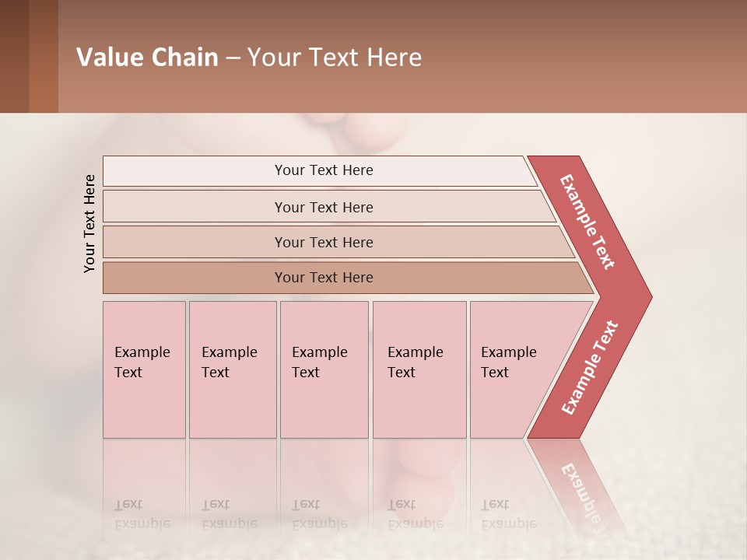Select the orange-brown stripe beside the dark stripe
Viewport: 747px width, 560px height.
(44, 56)
